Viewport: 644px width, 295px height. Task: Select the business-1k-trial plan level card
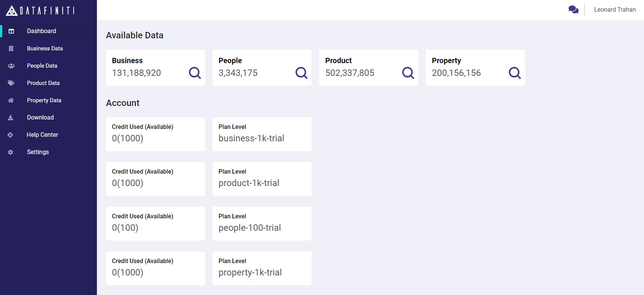pos(262,134)
